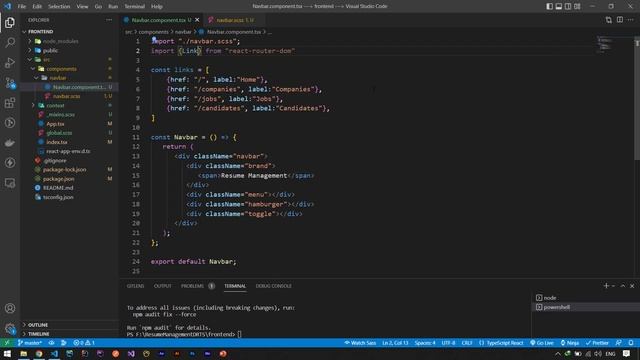Screen dimensions: 640x360
Task: Open new terminal launch profile dropdown
Action: click(x=613, y=286)
